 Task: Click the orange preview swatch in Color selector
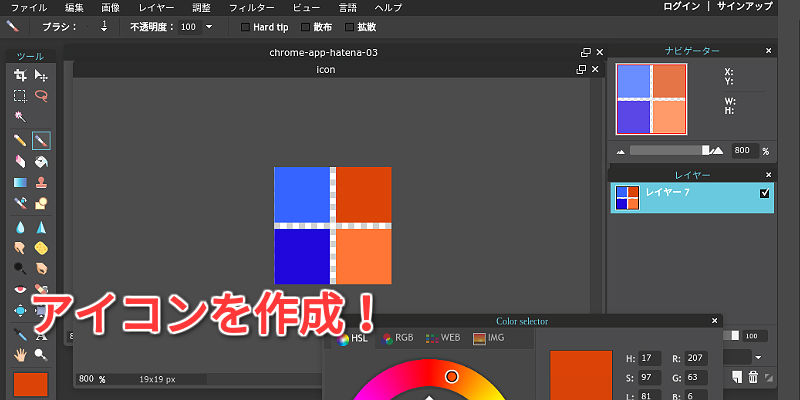581,375
